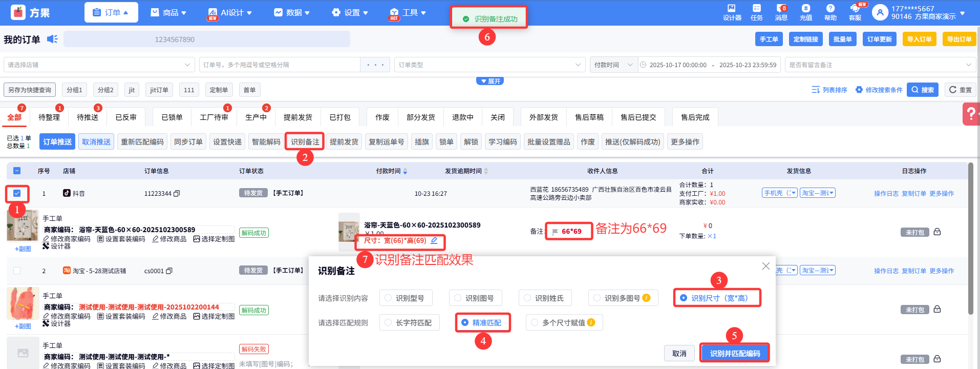
Task: Click the 抖音 shop icon
Action: [x=67, y=193]
